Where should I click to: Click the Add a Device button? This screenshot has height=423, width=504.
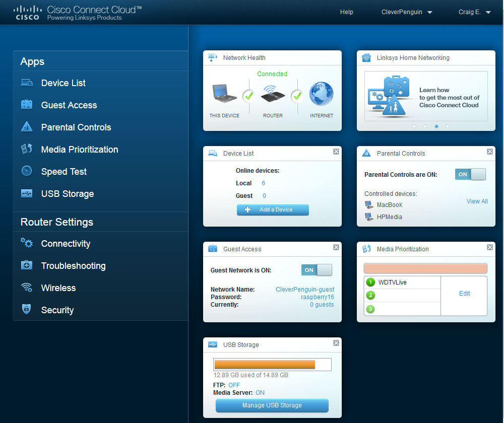pyautogui.click(x=273, y=209)
